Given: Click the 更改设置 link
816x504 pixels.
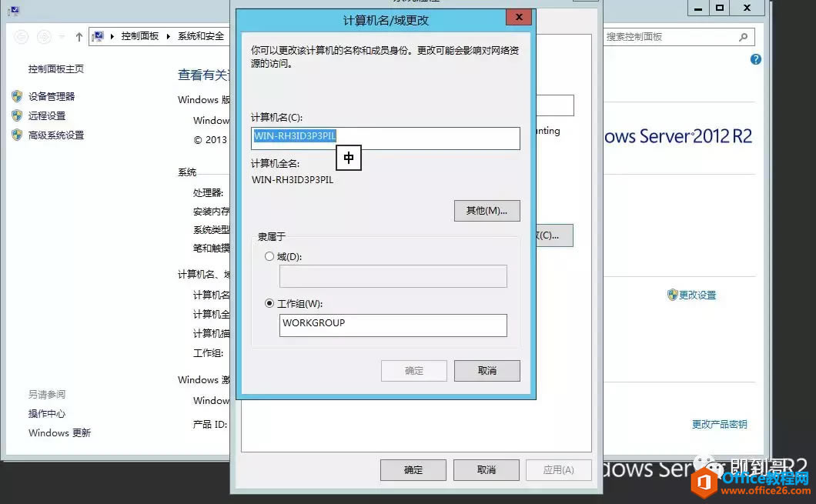Looking at the screenshot, I should click(697, 295).
